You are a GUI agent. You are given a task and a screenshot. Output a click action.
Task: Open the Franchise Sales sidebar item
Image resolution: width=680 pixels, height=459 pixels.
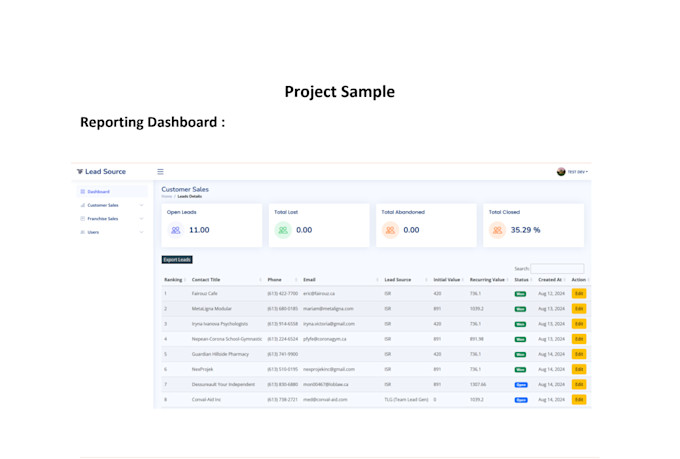(x=112, y=219)
